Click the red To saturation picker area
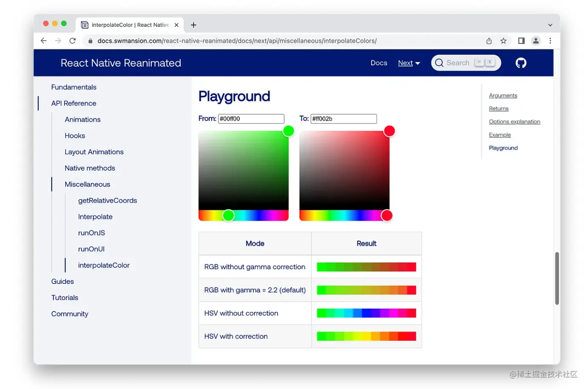 click(x=344, y=170)
